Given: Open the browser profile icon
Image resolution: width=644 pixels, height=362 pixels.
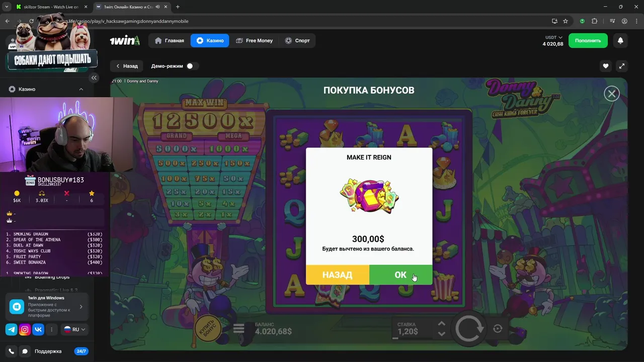Looking at the screenshot, I should (624, 21).
